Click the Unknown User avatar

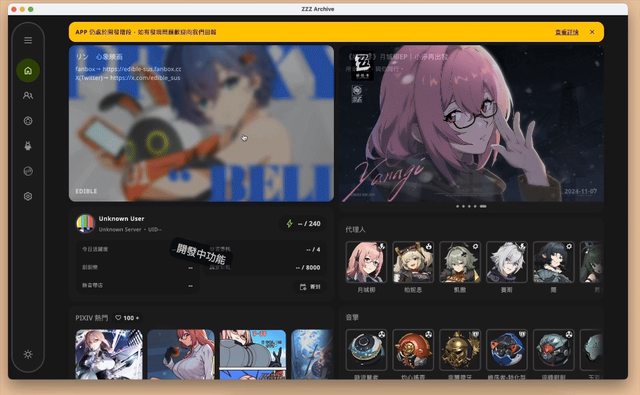click(85, 224)
